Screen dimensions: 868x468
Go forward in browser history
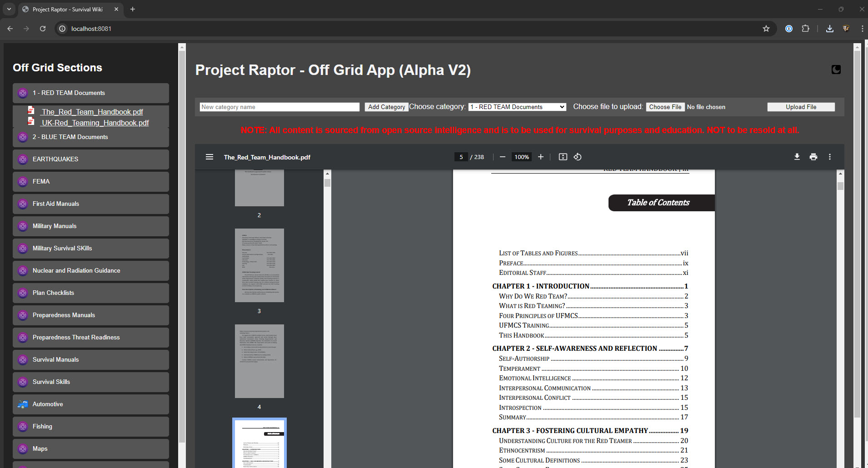pyautogui.click(x=26, y=29)
